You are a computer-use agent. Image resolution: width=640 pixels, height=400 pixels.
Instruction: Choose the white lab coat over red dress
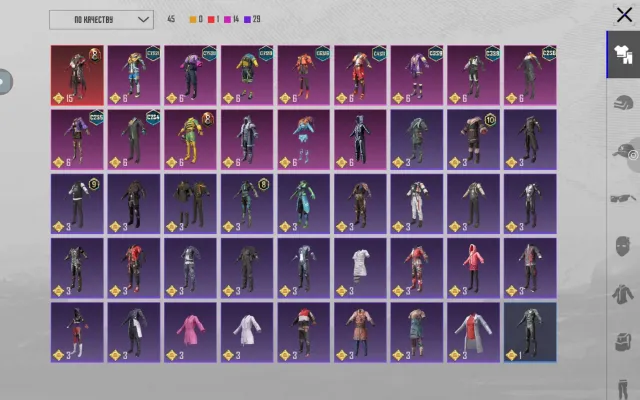[473, 332]
